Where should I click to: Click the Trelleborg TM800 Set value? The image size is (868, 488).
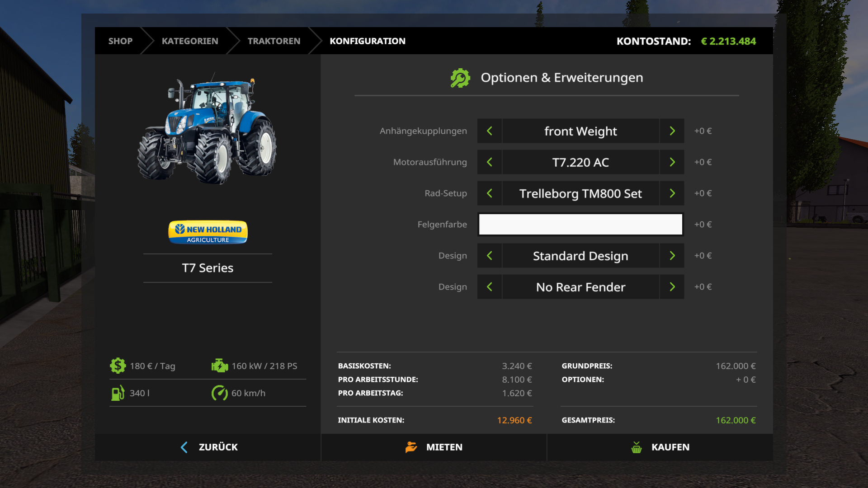click(580, 193)
